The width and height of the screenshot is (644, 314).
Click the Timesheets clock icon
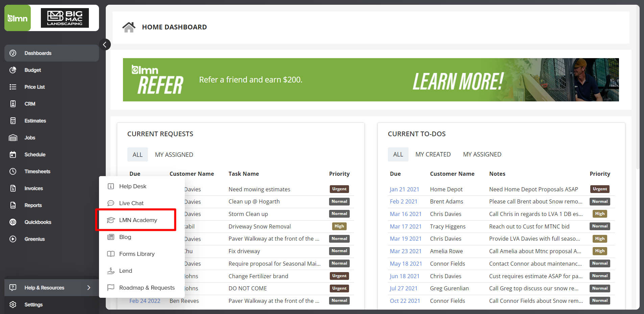click(x=13, y=171)
